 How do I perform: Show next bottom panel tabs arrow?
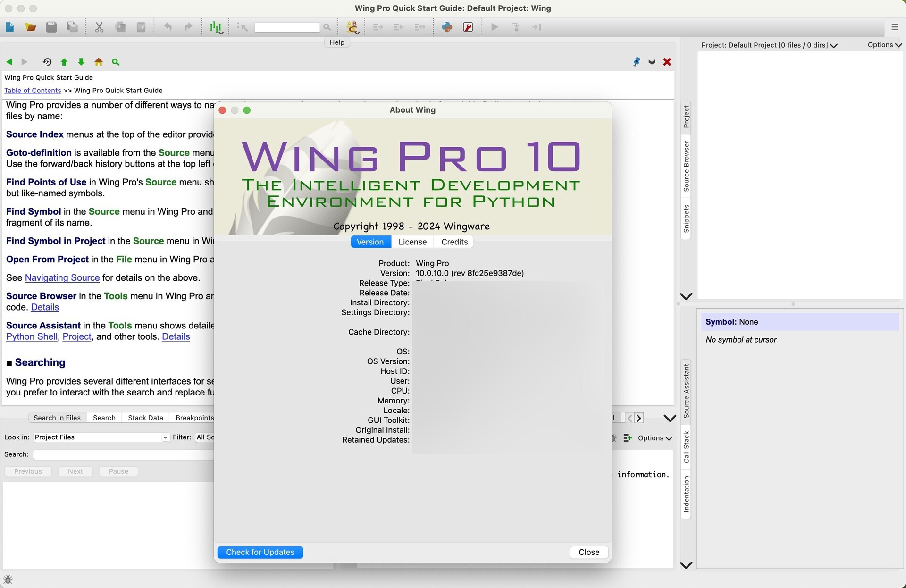tap(638, 418)
